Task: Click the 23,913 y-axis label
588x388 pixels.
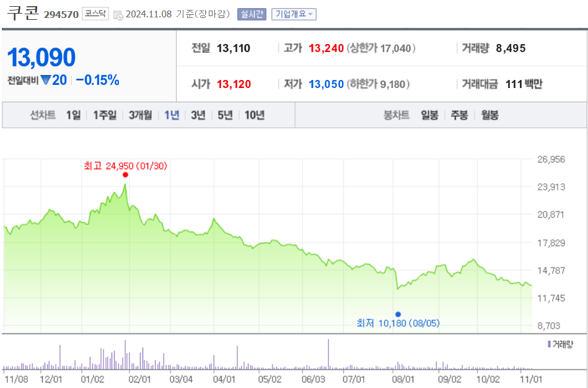Action: pyautogui.click(x=551, y=187)
